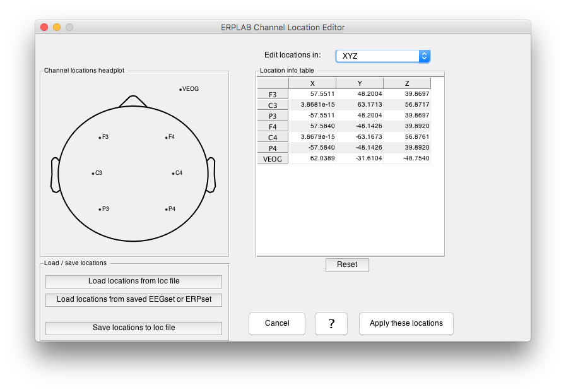The image size is (566, 392).
Task: Click Apply these locations
Action: (406, 323)
